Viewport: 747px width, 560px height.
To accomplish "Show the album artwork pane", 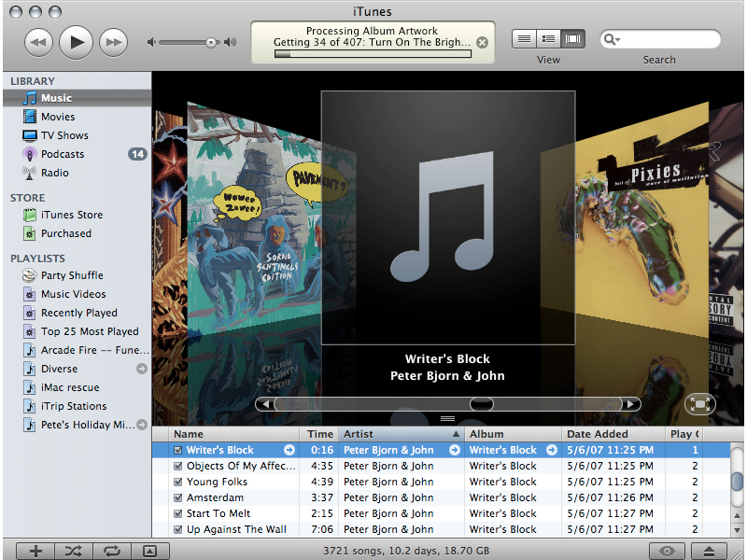I will (x=150, y=551).
